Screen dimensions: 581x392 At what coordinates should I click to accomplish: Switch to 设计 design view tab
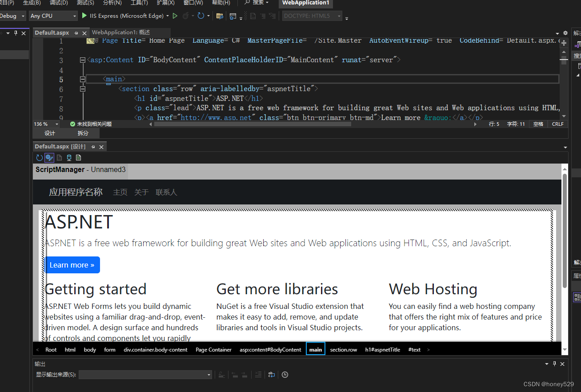[x=50, y=133]
